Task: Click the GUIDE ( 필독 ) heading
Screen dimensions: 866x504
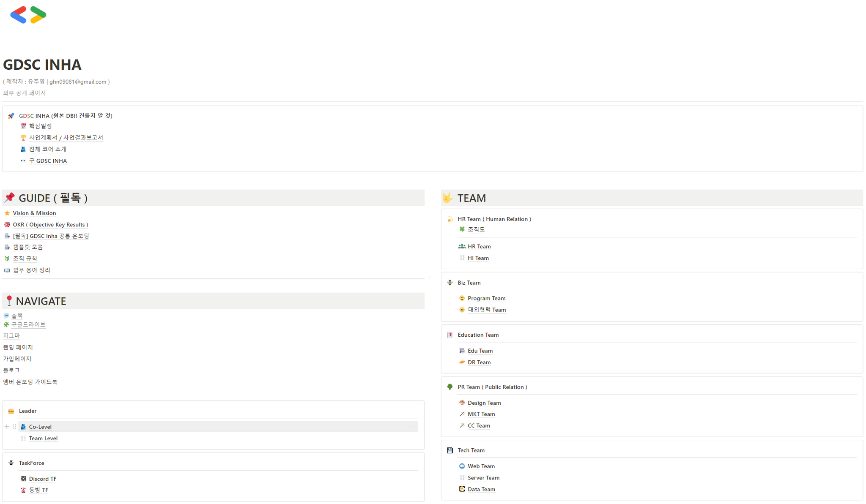Action: pyautogui.click(x=53, y=198)
